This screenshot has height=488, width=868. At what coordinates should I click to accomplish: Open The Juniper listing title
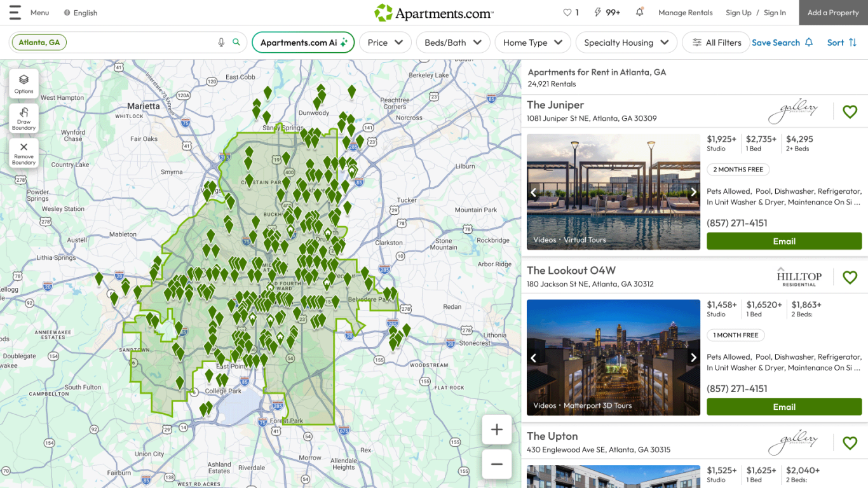click(555, 105)
